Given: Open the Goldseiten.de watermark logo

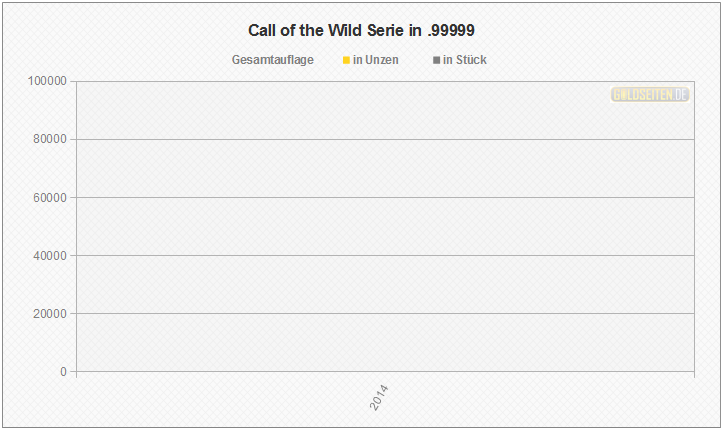Looking at the screenshot, I should pos(650,94).
